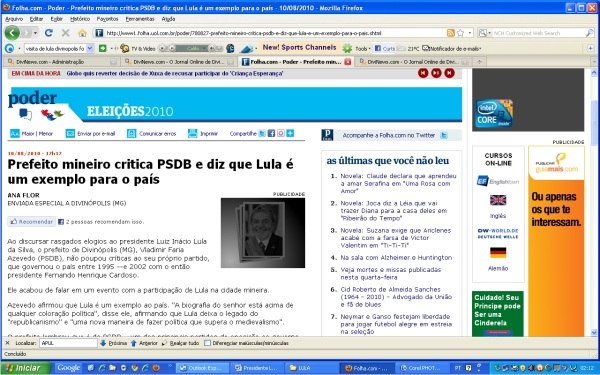
Task: Click Comunicar erros icon
Action: click(x=131, y=133)
